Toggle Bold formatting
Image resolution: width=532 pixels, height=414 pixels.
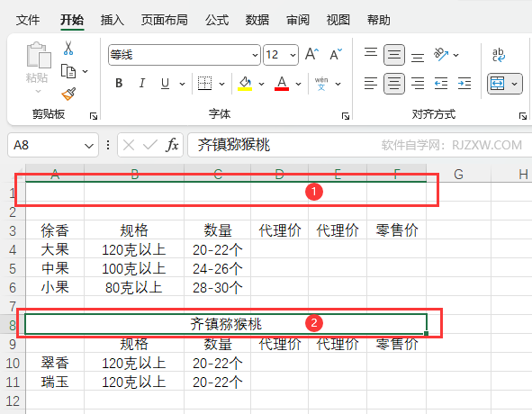119,83
